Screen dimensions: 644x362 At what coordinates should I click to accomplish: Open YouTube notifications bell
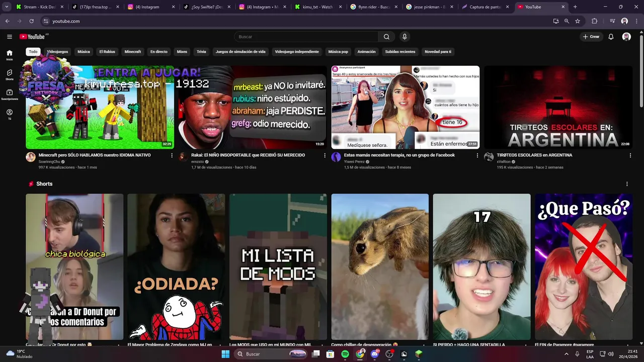(611, 37)
